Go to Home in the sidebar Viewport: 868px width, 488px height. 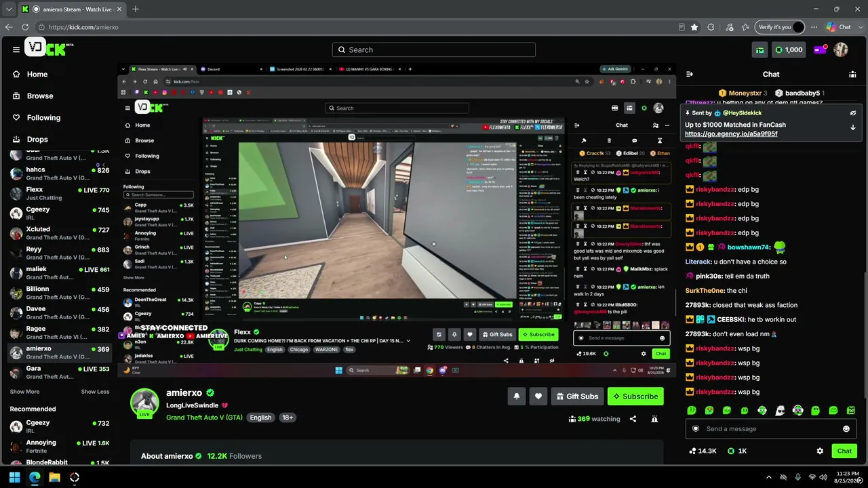coord(31,75)
